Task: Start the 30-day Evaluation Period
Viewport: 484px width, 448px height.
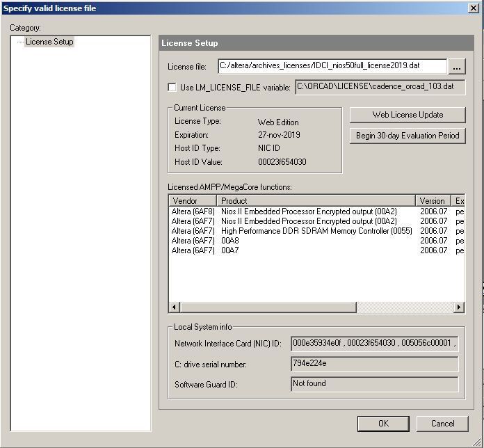Action: coord(408,136)
